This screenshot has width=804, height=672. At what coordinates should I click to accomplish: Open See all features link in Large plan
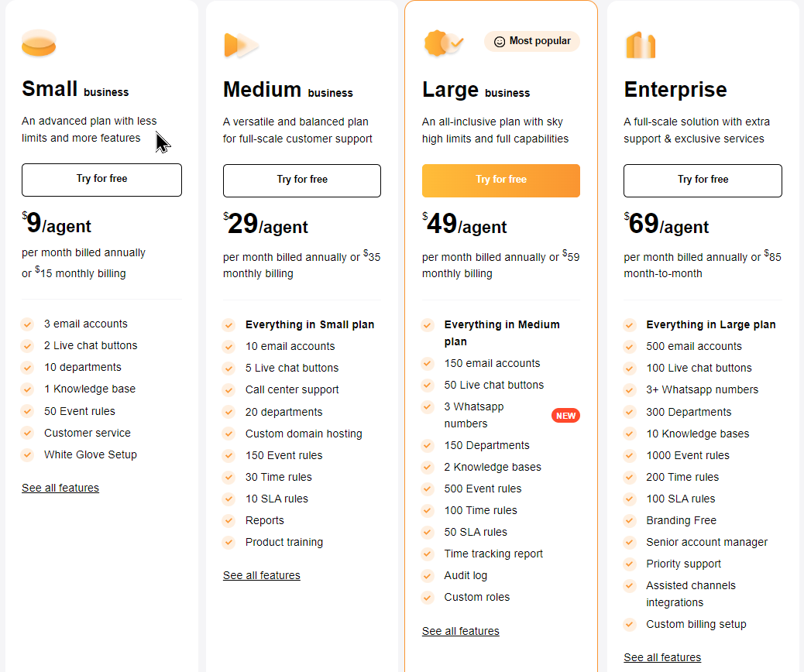(460, 631)
